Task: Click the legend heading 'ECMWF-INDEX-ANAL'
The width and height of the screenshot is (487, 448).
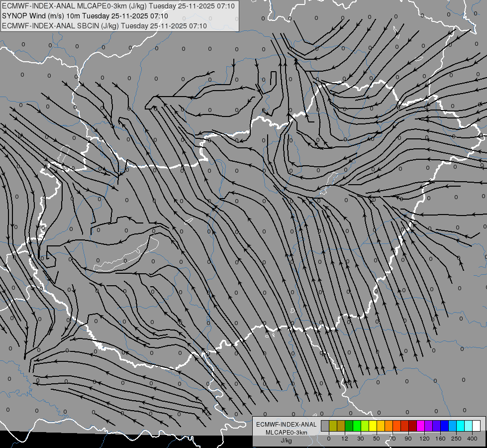Action: click(x=286, y=425)
